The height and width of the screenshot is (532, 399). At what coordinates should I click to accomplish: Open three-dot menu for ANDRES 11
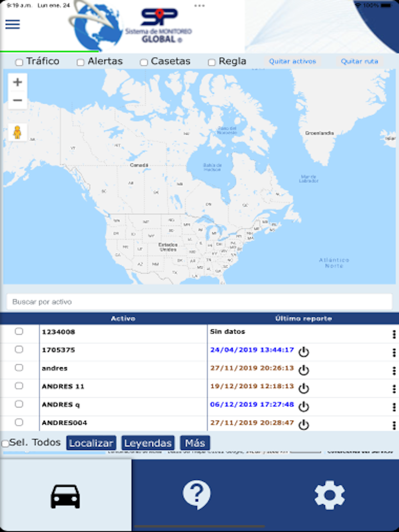(394, 389)
